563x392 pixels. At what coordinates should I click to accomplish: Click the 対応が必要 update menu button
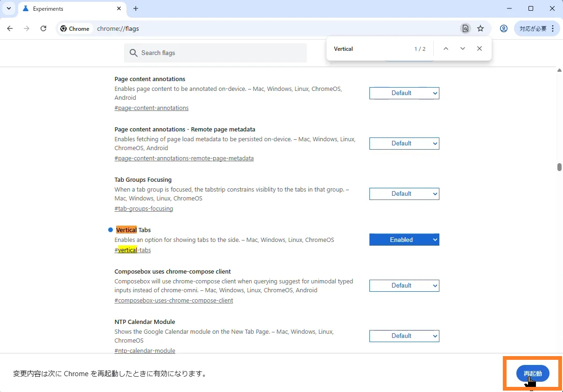[x=536, y=28]
